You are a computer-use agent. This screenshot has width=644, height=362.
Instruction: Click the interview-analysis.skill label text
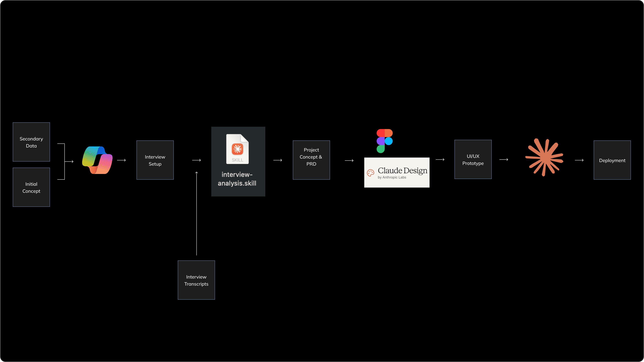[237, 179]
